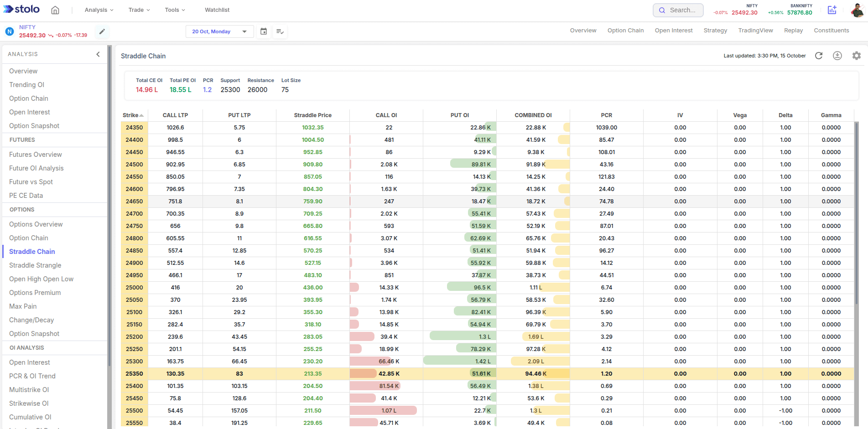Open the 20 Oct, Monday expiry dropdown
The width and height of the screenshot is (868, 429).
click(219, 31)
